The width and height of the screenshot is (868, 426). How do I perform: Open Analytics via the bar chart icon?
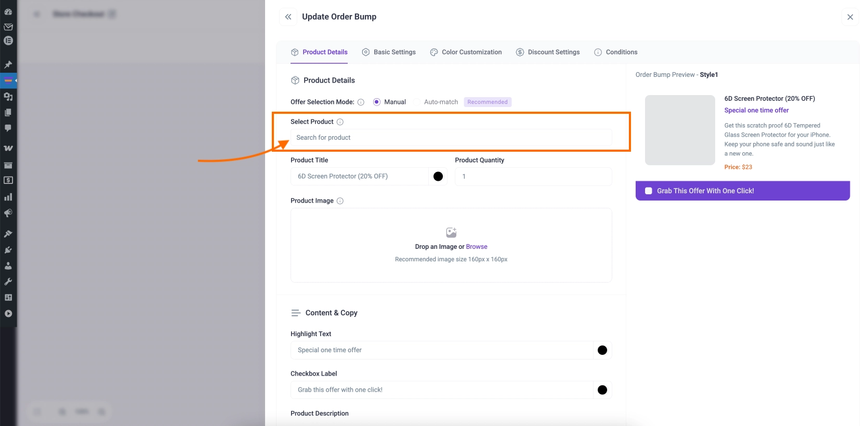pyautogui.click(x=8, y=197)
